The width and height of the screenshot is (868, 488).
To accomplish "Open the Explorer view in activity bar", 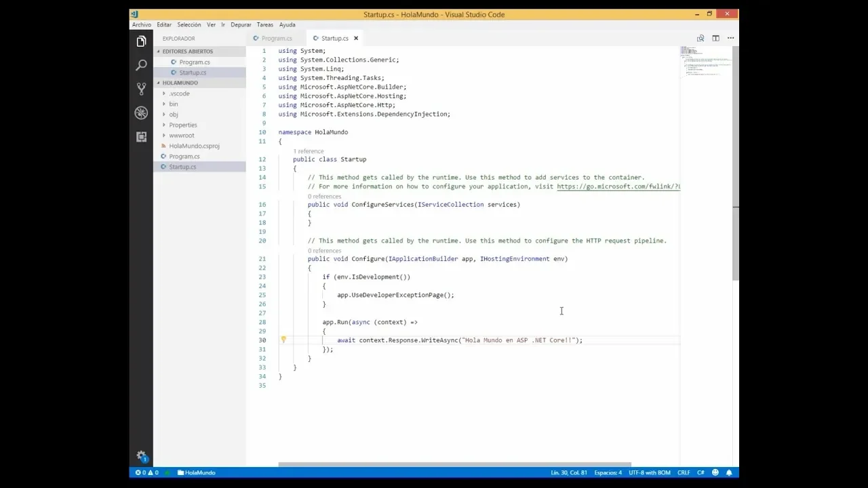I will 141,41.
